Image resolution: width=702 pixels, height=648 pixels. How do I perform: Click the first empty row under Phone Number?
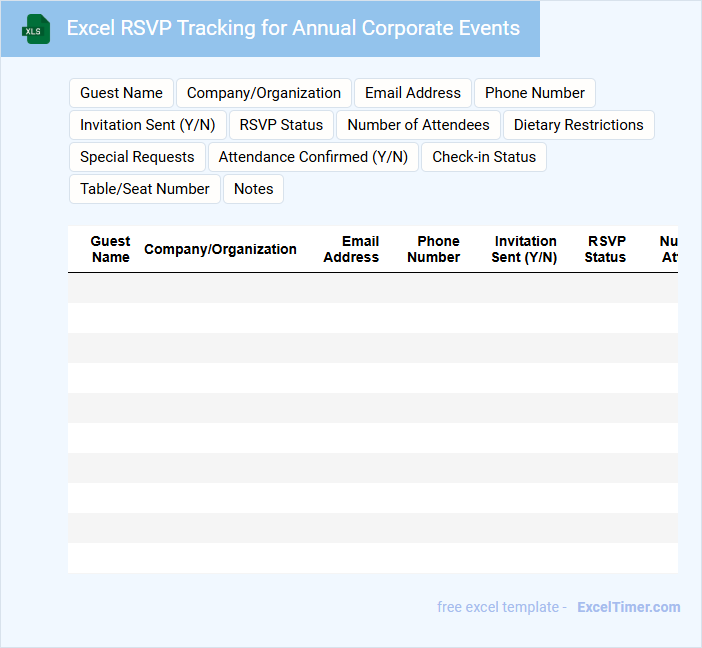tap(434, 288)
